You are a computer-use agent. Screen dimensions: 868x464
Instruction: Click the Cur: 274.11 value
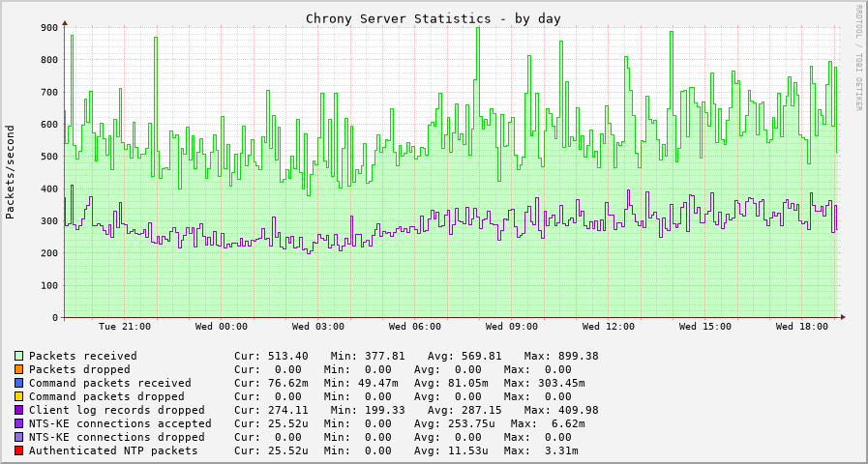pos(271,411)
